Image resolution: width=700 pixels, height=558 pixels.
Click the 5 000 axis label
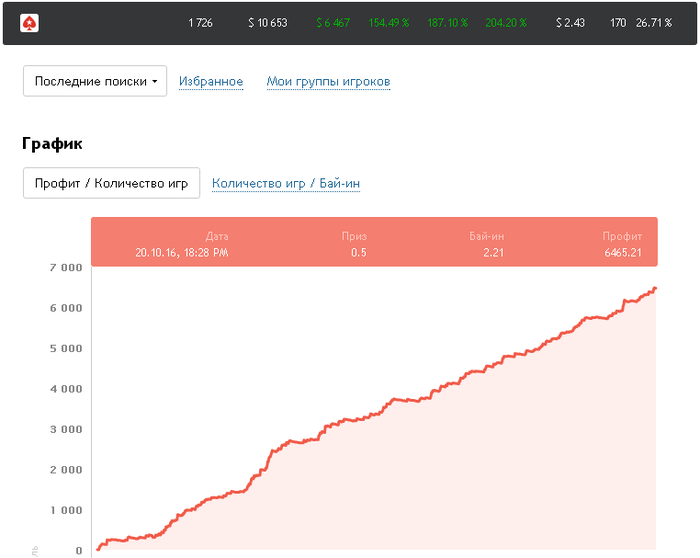66,348
